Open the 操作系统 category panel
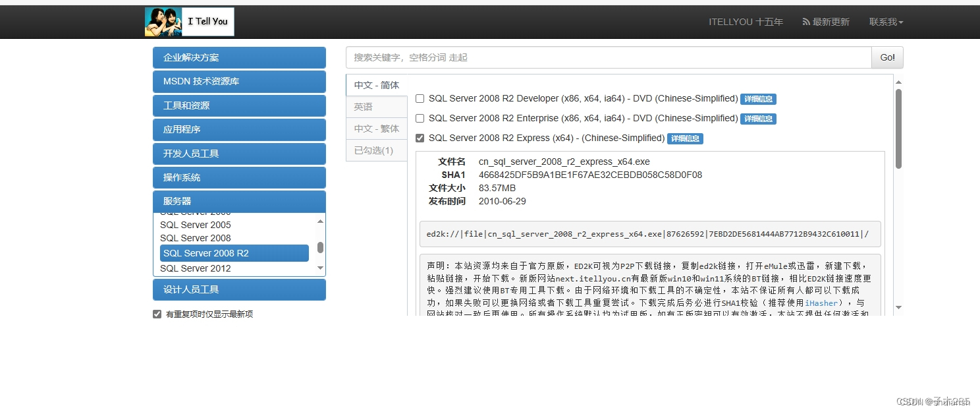The image size is (980, 412). click(x=239, y=177)
